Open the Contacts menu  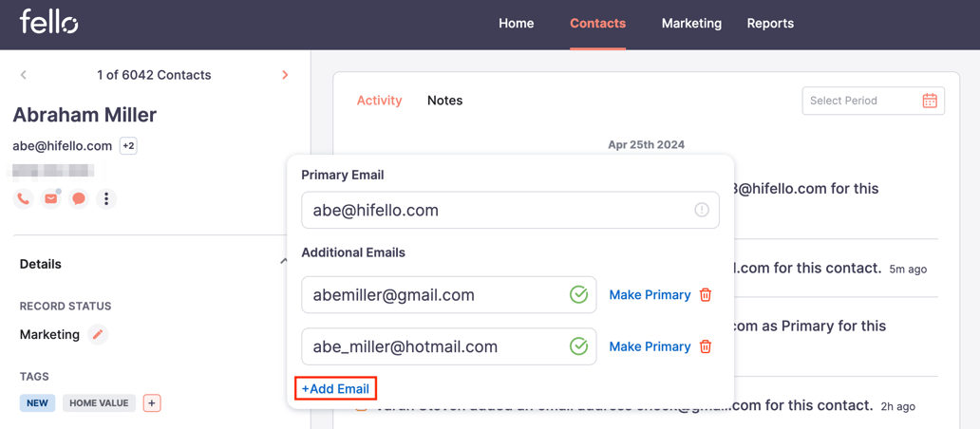point(597,24)
